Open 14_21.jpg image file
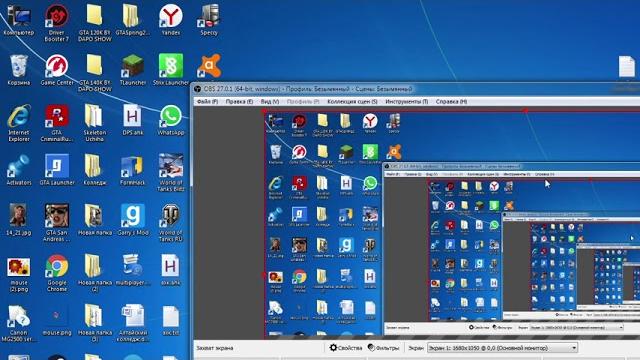Screen dimensions: 640x360 [19, 220]
